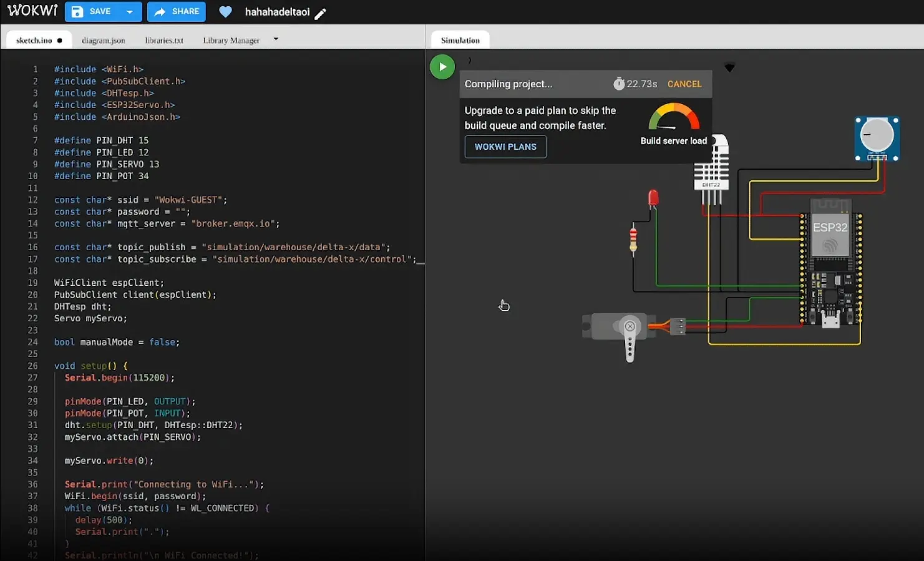Viewport: 924px width, 561px height.
Task: Switch to the diagram.json tab
Action: [103, 39]
